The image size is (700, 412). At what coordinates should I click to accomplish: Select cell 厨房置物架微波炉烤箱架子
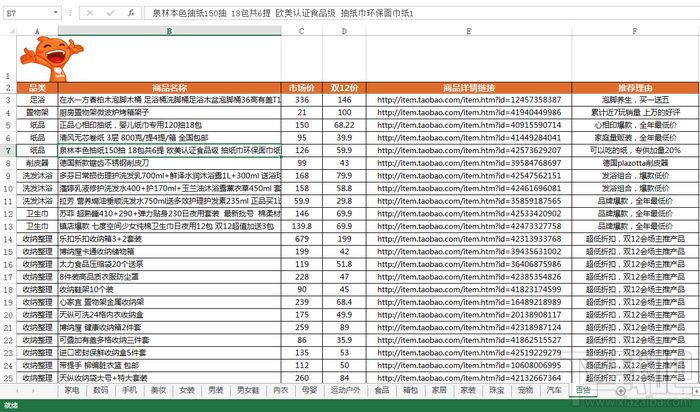tap(170, 112)
